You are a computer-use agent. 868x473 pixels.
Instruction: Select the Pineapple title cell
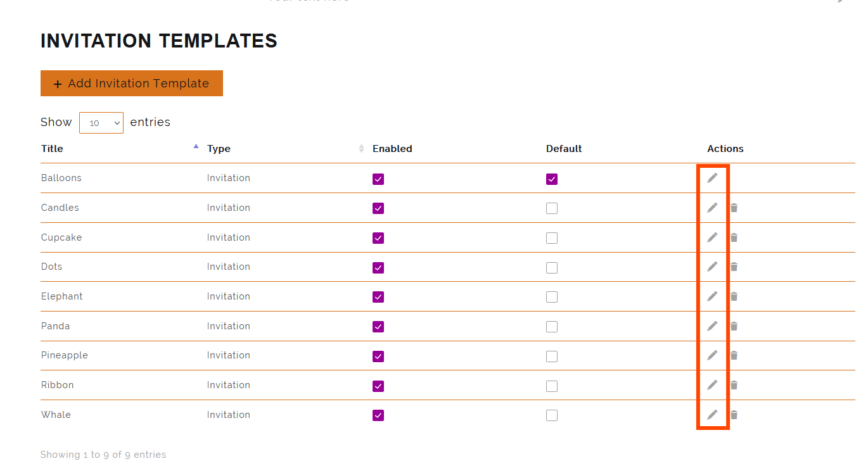65,355
